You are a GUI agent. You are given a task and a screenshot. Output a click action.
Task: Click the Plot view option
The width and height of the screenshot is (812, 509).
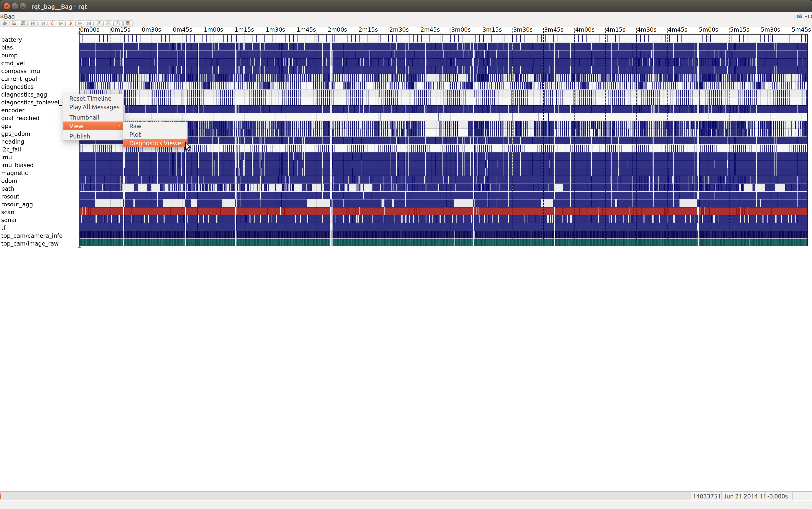pyautogui.click(x=135, y=134)
